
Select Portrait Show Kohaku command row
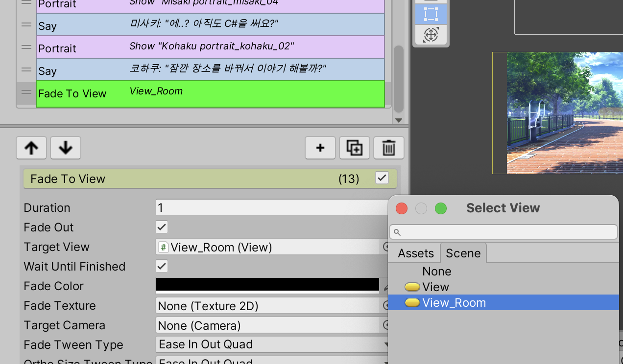[x=211, y=47]
